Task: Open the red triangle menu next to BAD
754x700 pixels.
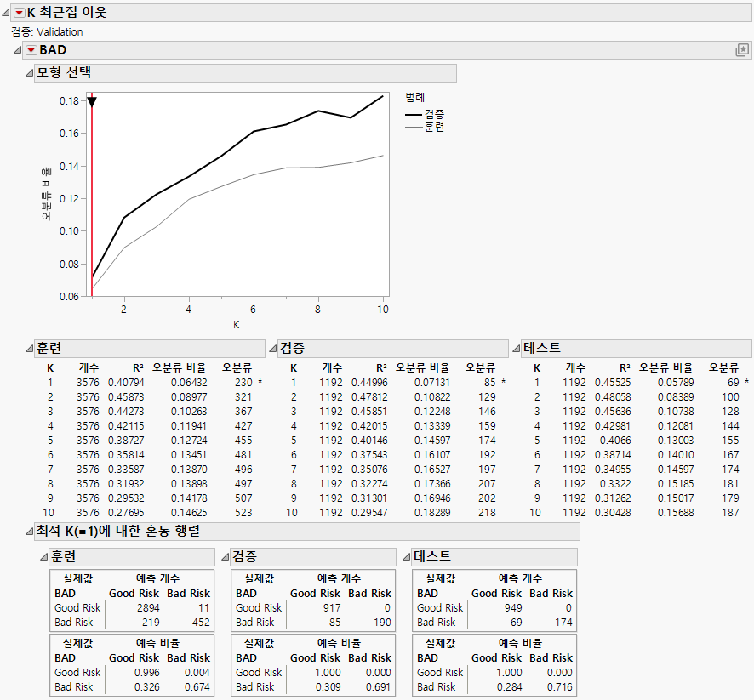Action: pyautogui.click(x=31, y=51)
